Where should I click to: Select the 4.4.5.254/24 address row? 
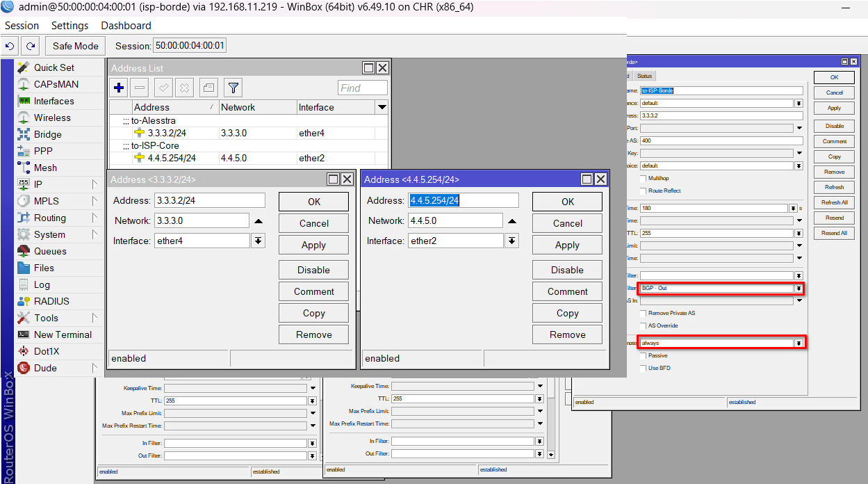249,158
